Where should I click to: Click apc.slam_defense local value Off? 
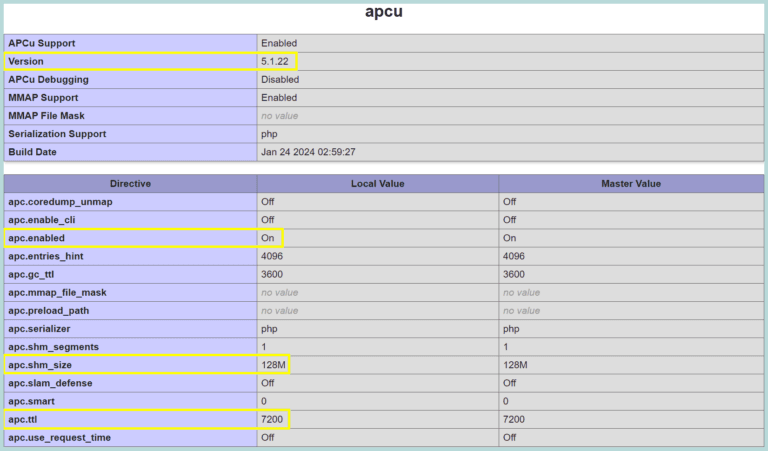point(267,383)
